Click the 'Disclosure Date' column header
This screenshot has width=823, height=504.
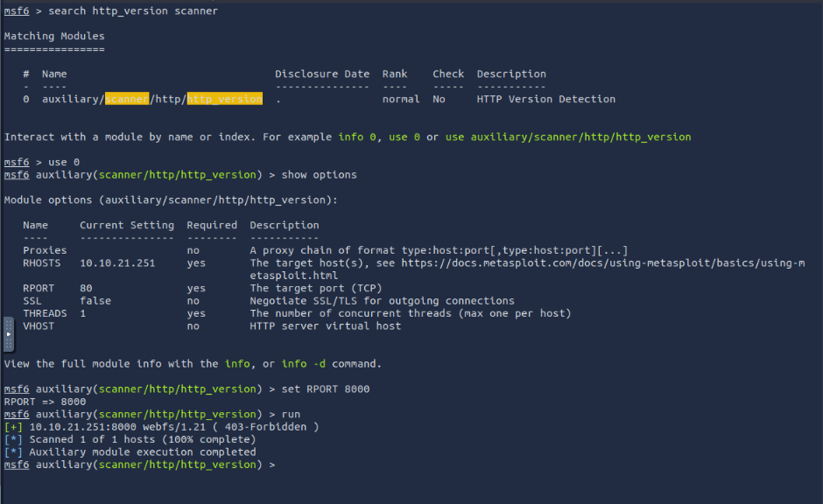[322, 74]
